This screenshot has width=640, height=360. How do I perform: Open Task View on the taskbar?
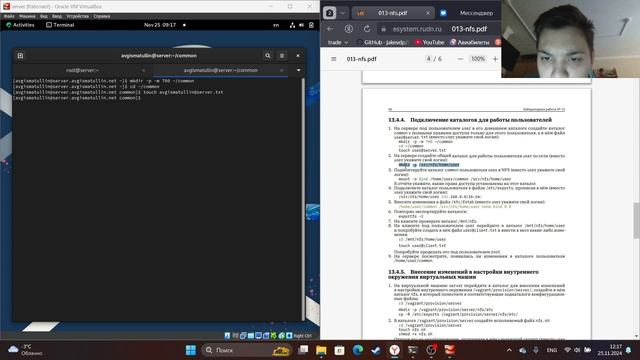click(x=303, y=350)
